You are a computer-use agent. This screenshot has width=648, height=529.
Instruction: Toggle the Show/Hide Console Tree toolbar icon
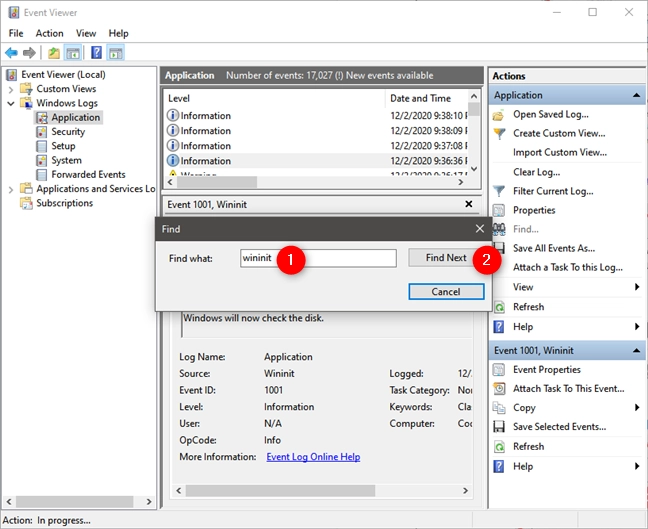[73, 53]
